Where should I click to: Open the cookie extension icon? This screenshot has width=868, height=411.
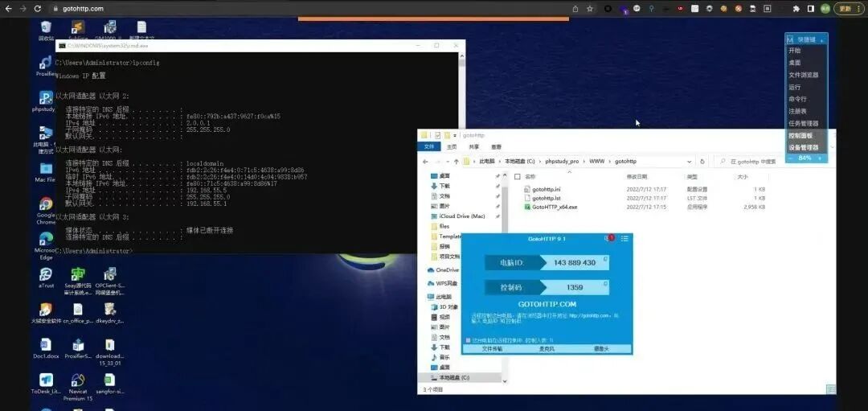[x=723, y=9]
